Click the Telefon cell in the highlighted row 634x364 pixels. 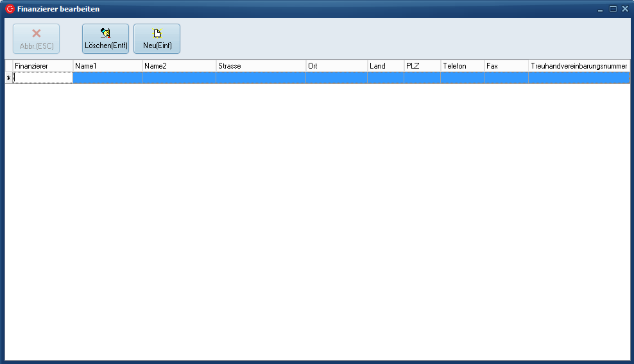pyautogui.click(x=462, y=78)
